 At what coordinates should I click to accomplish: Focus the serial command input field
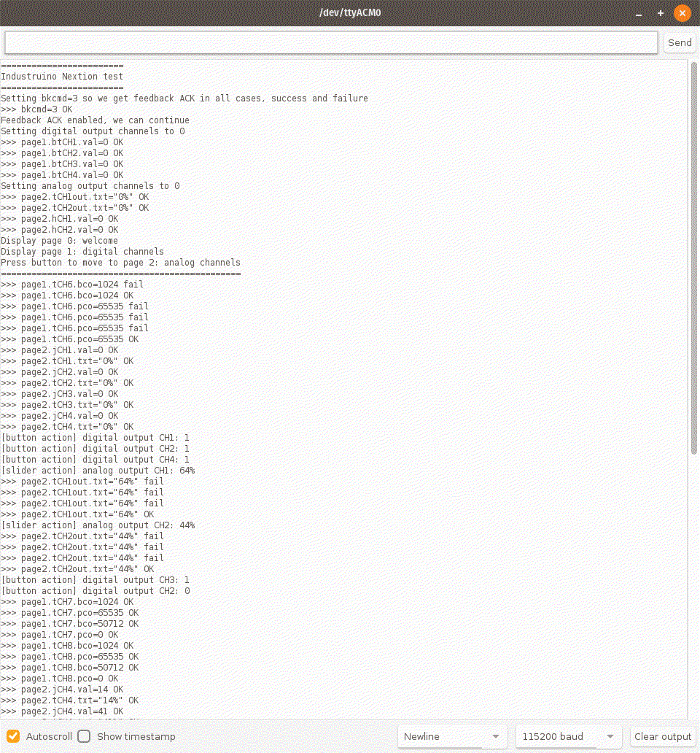(x=331, y=43)
